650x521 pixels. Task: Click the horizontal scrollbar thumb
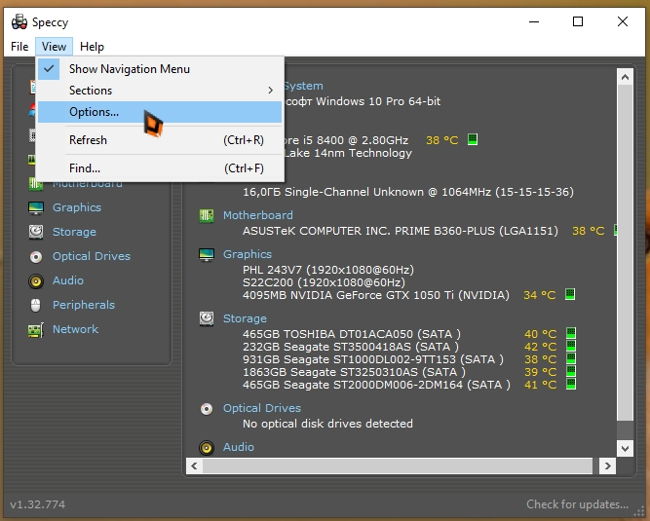398,466
